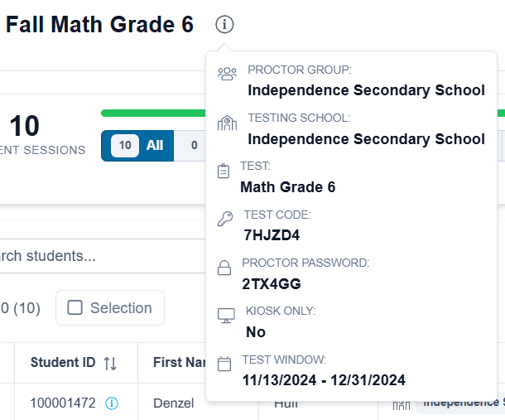Click the test clipboard icon
Image resolution: width=505 pixels, height=420 pixels.
pos(224,171)
